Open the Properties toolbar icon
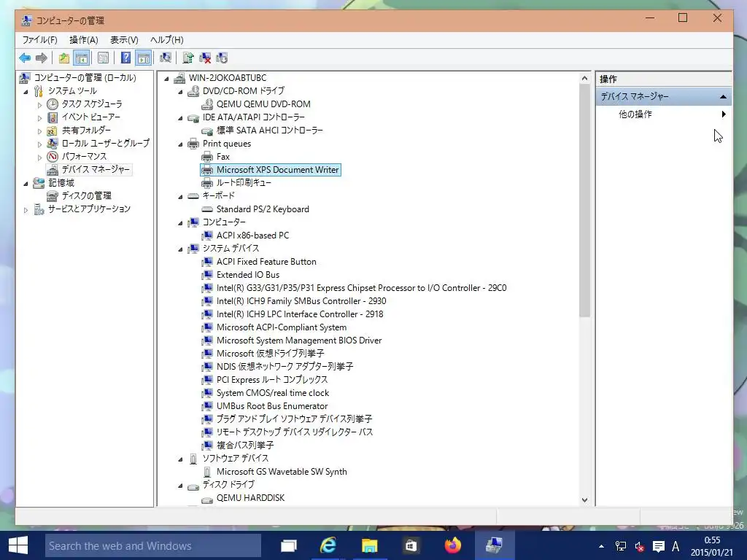The height and width of the screenshot is (560, 747). [x=103, y=58]
